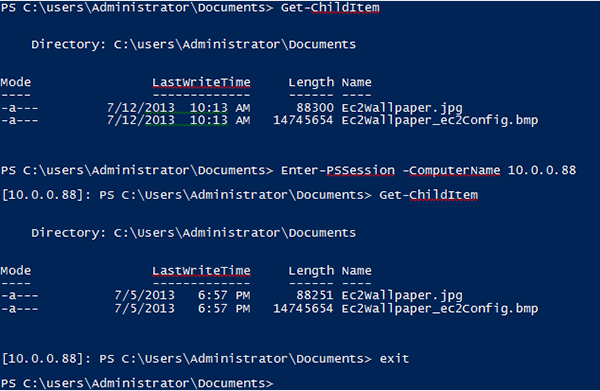This screenshot has height=391, width=600.
Task: Click the first Ec2Wallpaper_ec2Config.bmp entry
Action: tap(440, 121)
